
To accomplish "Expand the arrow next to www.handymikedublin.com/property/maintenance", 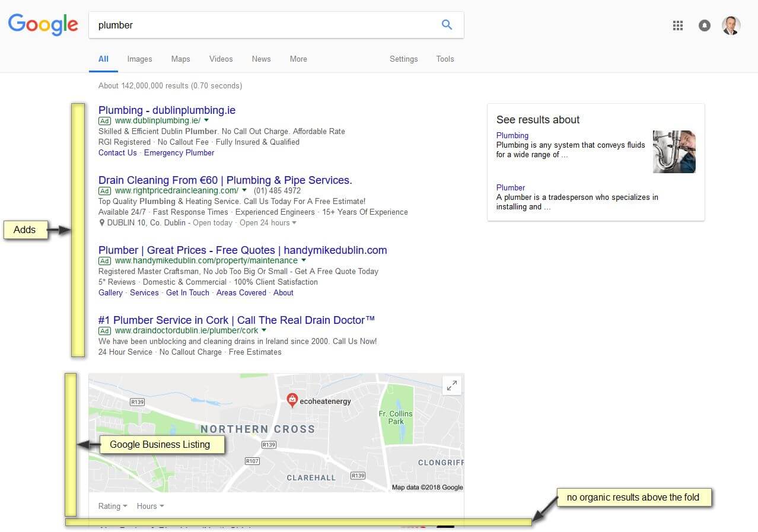I will tap(304, 260).
